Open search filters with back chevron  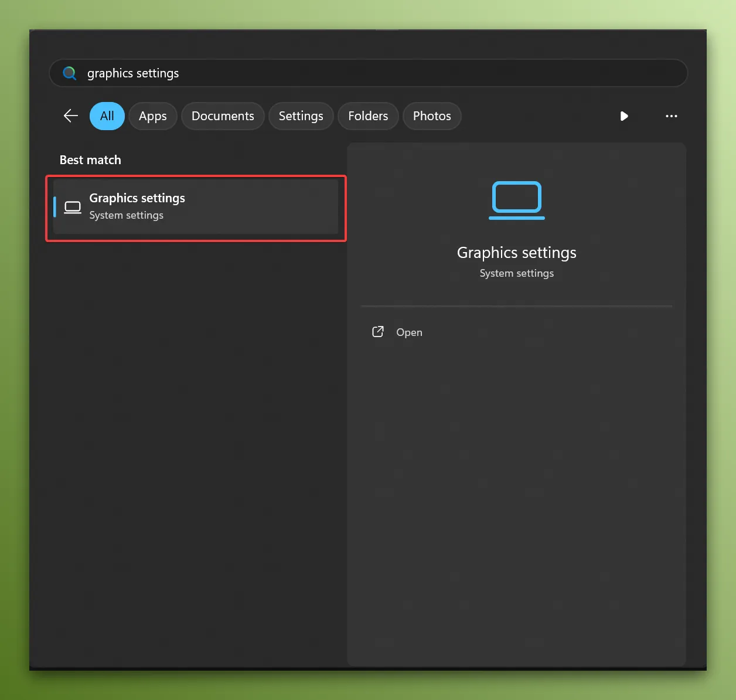70,116
